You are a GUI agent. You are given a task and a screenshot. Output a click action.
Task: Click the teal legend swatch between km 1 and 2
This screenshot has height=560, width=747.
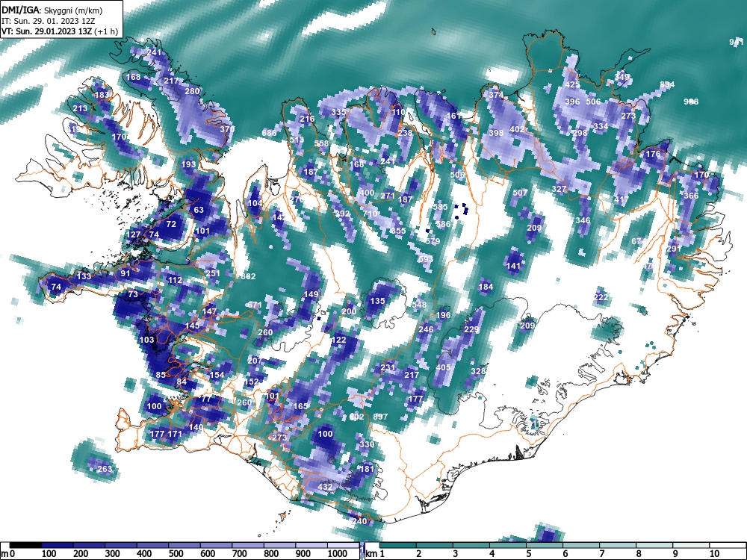399,545
